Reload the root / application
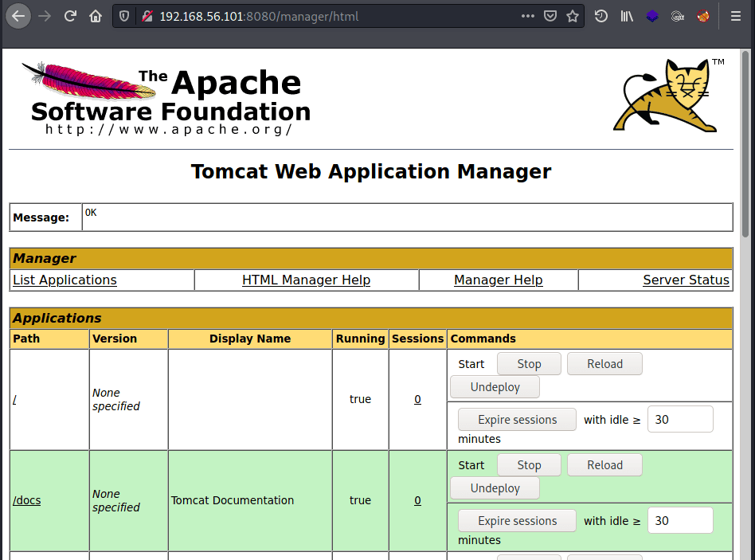 [604, 364]
